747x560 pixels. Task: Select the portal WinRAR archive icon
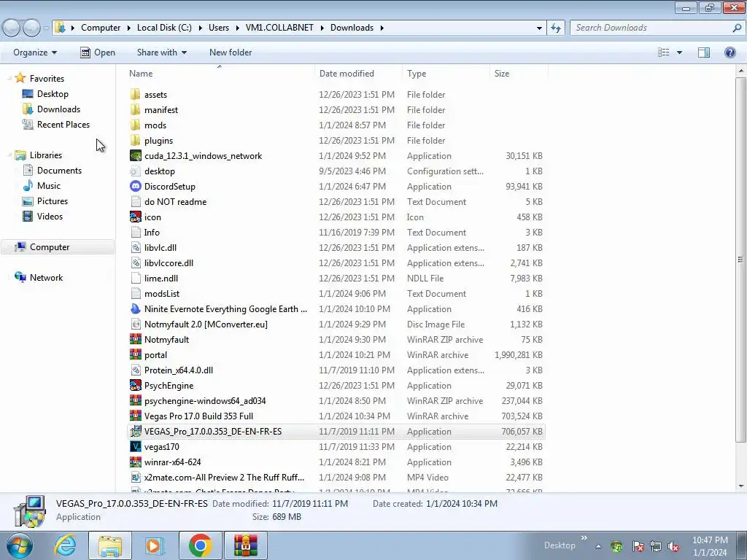pos(135,355)
